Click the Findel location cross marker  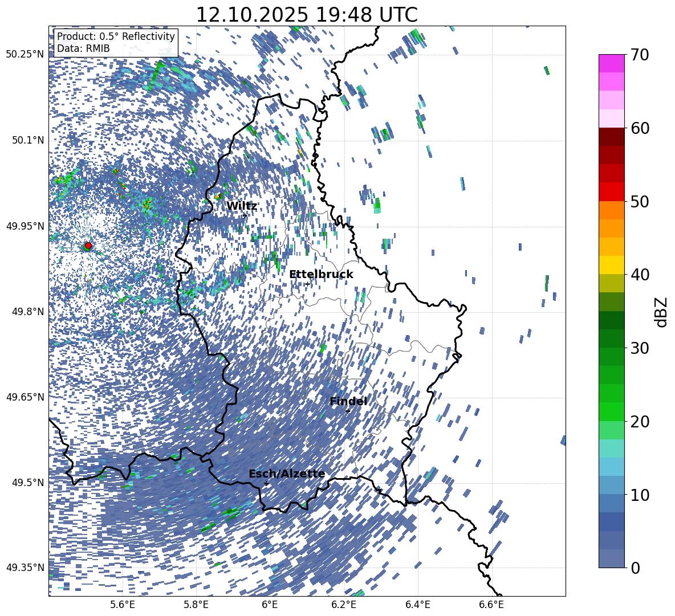(x=348, y=411)
